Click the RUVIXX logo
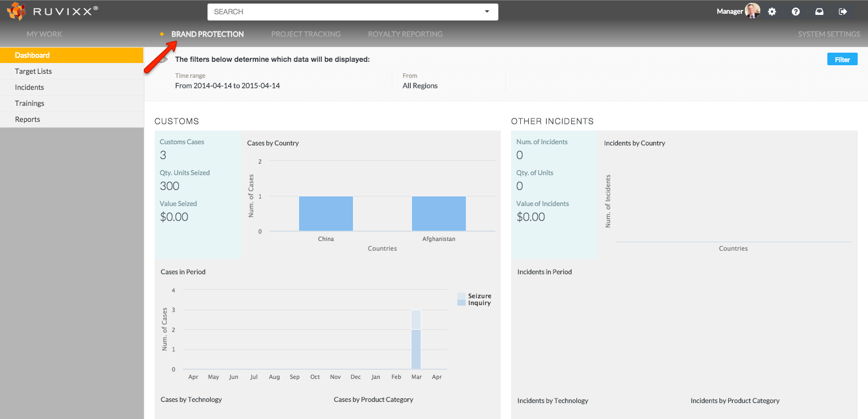 (52, 10)
